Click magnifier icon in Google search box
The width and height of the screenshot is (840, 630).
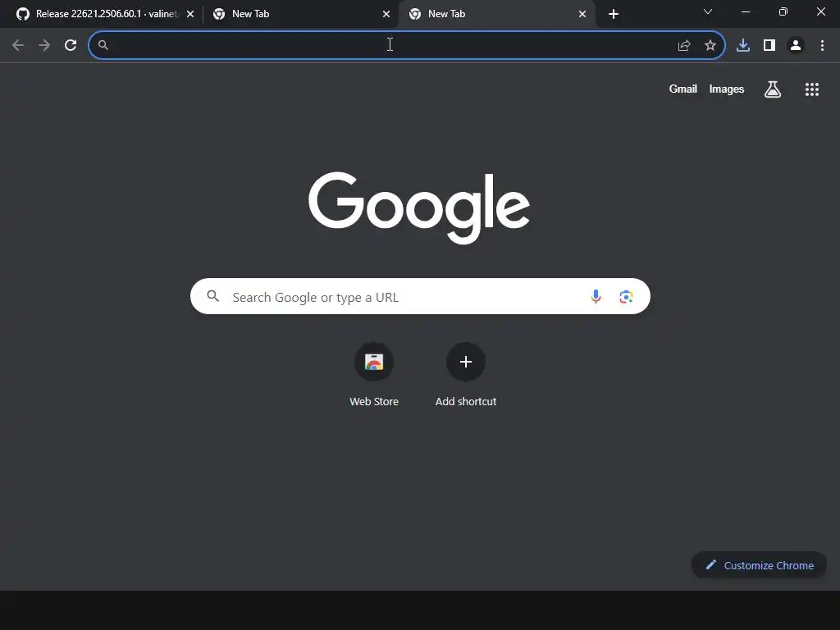coord(212,296)
